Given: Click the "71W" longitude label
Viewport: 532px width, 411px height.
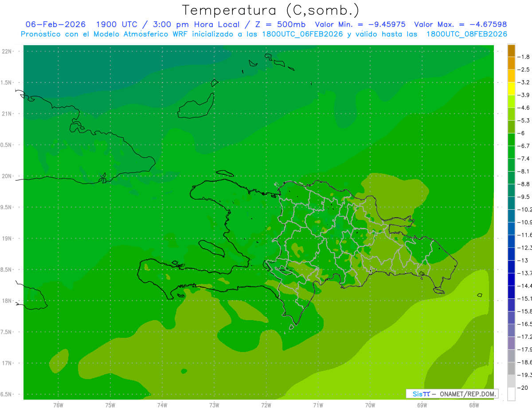Looking at the screenshot, I should (318, 405).
